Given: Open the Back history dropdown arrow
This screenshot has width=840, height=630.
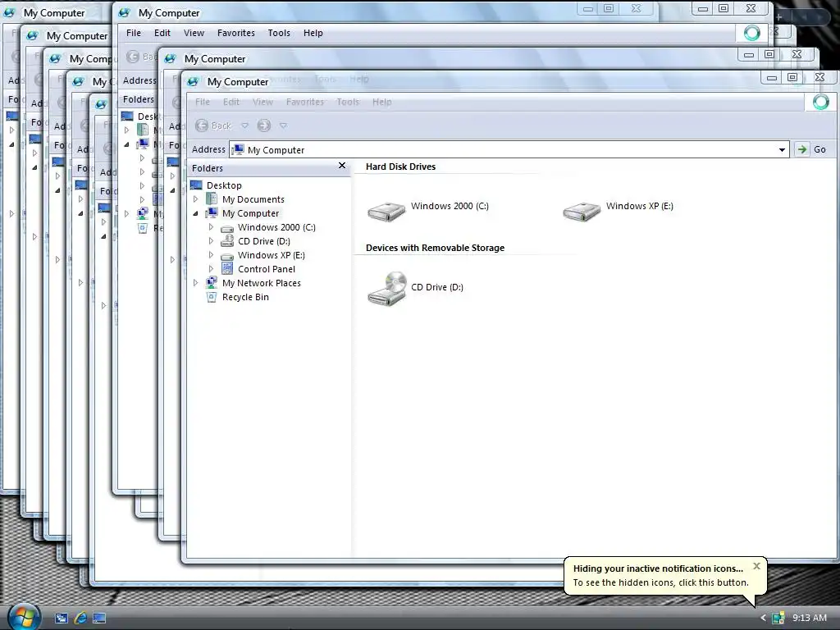Looking at the screenshot, I should tap(244, 126).
